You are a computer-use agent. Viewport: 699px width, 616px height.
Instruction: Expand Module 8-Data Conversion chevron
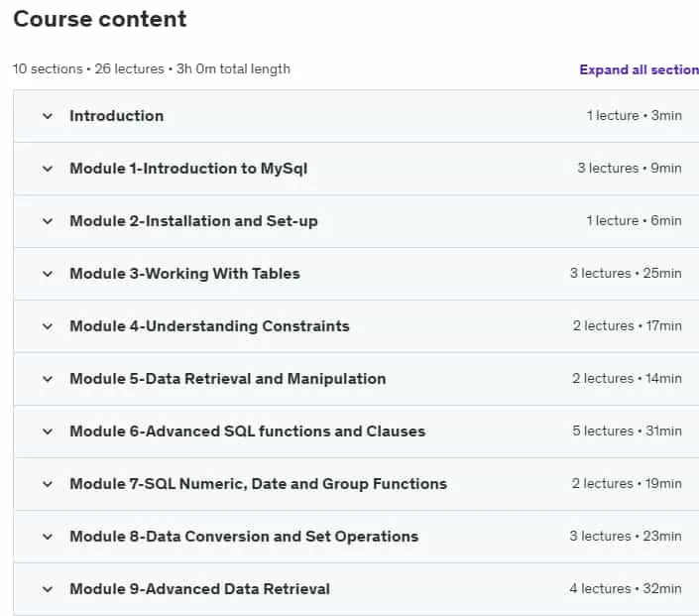(48, 537)
